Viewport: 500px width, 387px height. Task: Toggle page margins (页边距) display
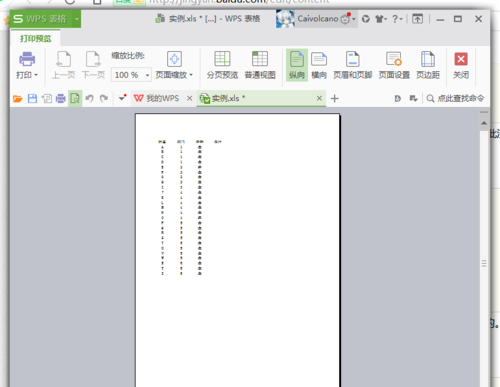pos(428,65)
